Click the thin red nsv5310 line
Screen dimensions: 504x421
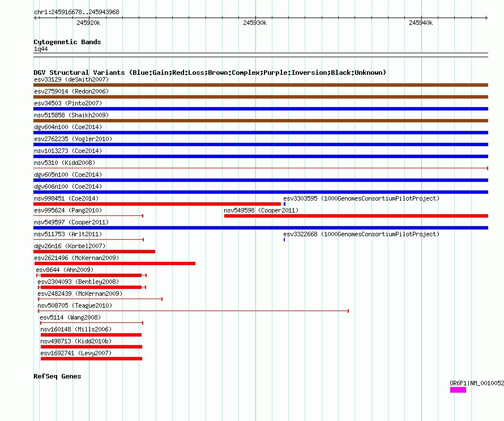(x=260, y=168)
